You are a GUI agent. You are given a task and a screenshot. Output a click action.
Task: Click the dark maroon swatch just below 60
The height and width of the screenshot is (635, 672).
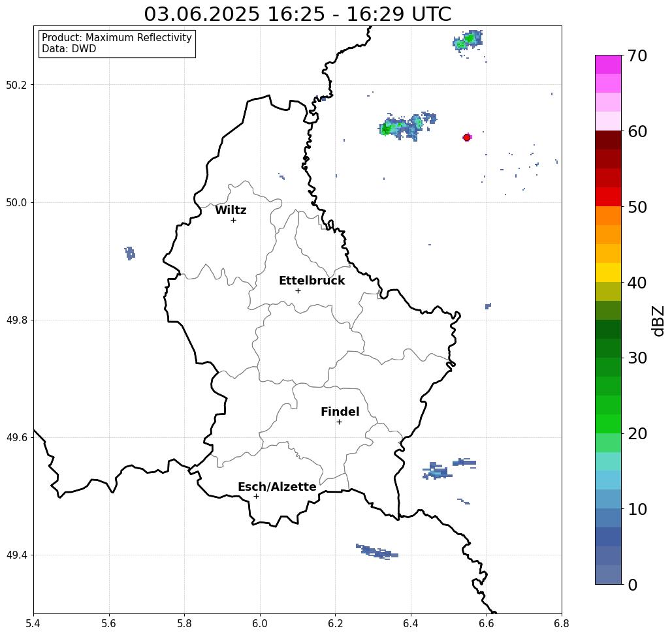(608, 140)
